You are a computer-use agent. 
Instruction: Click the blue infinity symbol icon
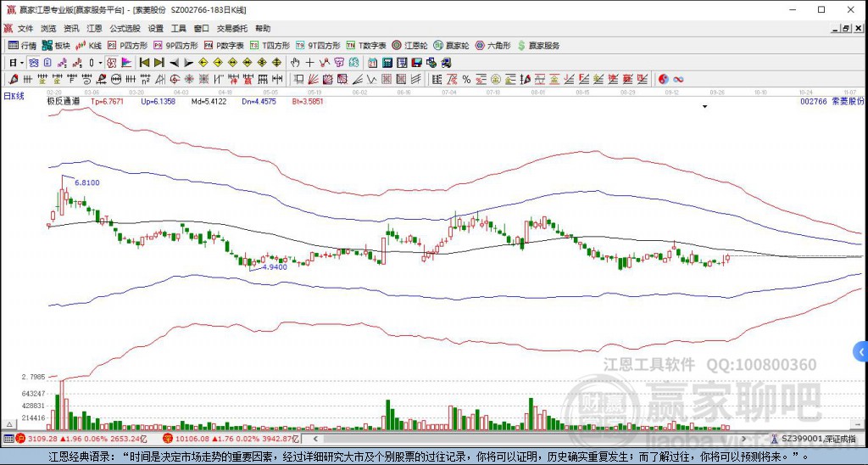coord(678,79)
